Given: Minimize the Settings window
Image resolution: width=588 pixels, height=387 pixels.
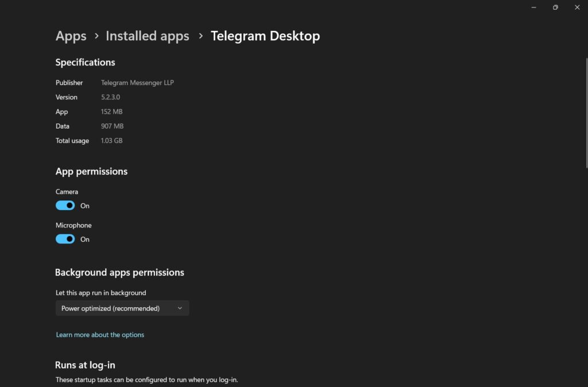Looking at the screenshot, I should [x=533, y=7].
